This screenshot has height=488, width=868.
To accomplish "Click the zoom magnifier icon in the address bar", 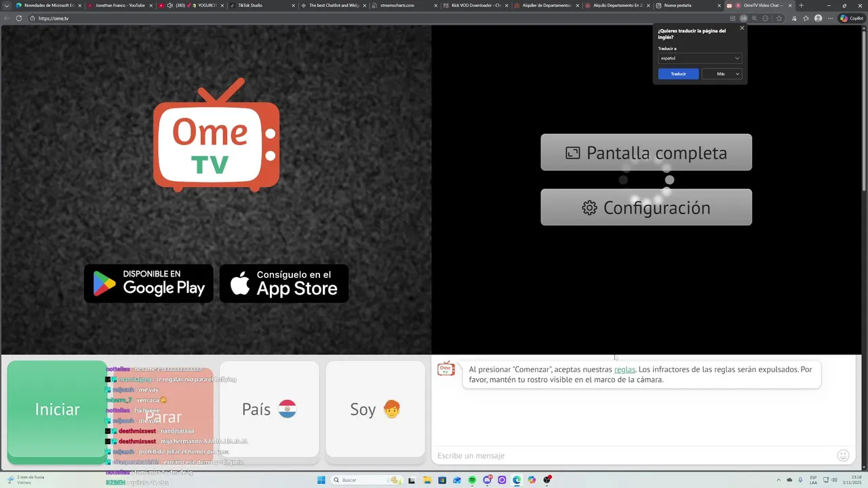I will [754, 18].
